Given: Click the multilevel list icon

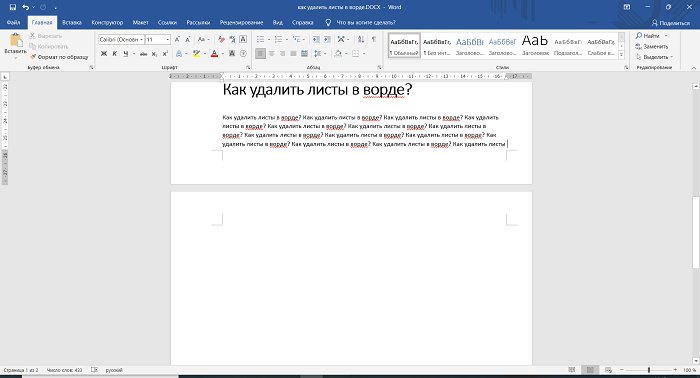Looking at the screenshot, I should pos(296,40).
